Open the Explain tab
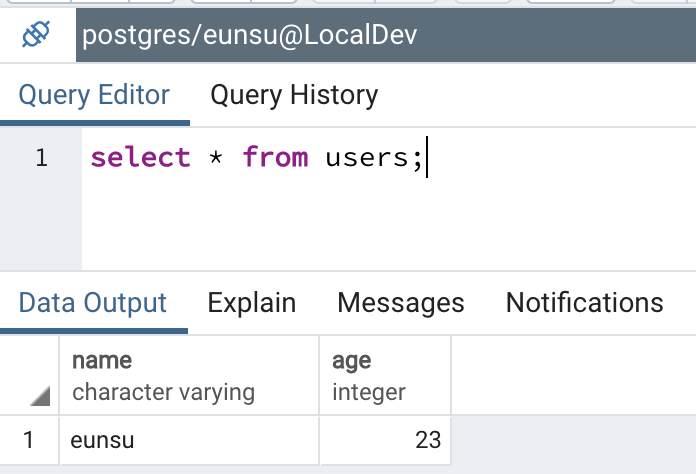Image resolution: width=696 pixels, height=474 pixels. click(x=252, y=304)
